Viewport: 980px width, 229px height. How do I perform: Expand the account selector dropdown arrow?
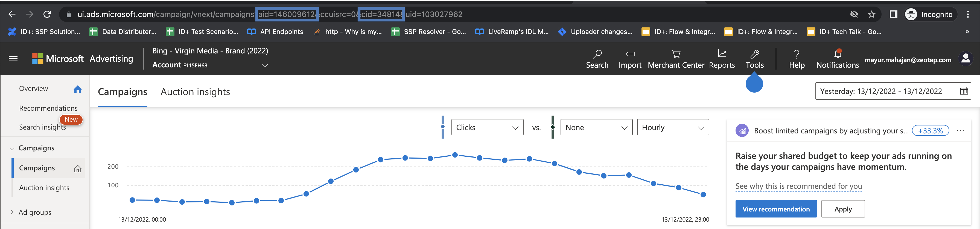[265, 65]
